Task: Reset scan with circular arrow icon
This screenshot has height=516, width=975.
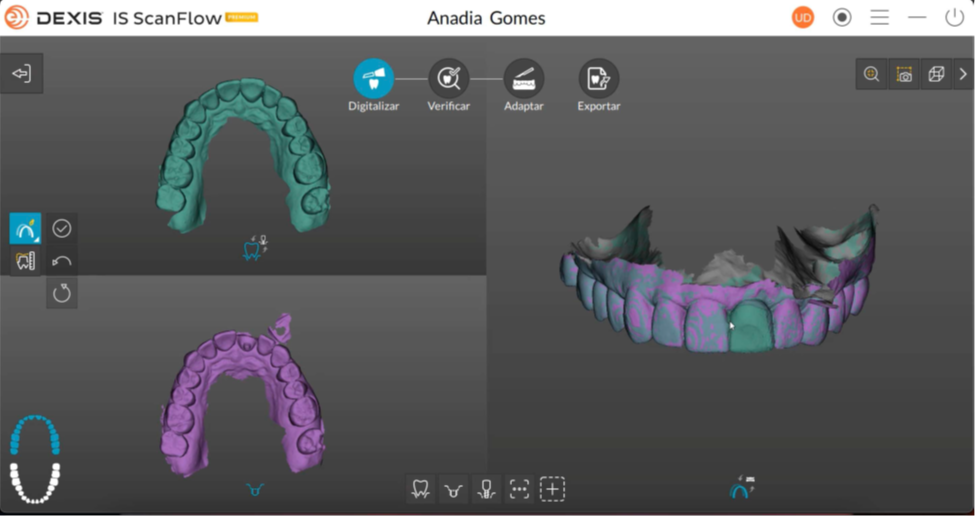Action: click(x=62, y=293)
